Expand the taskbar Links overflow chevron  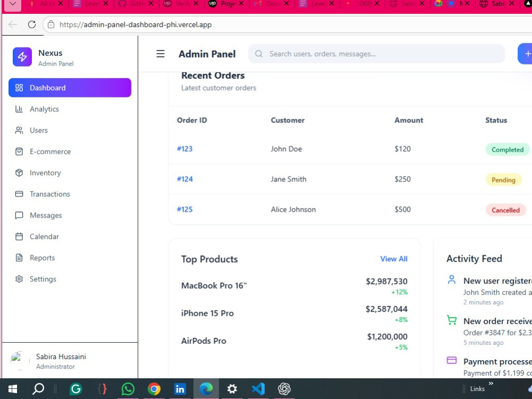(x=491, y=383)
